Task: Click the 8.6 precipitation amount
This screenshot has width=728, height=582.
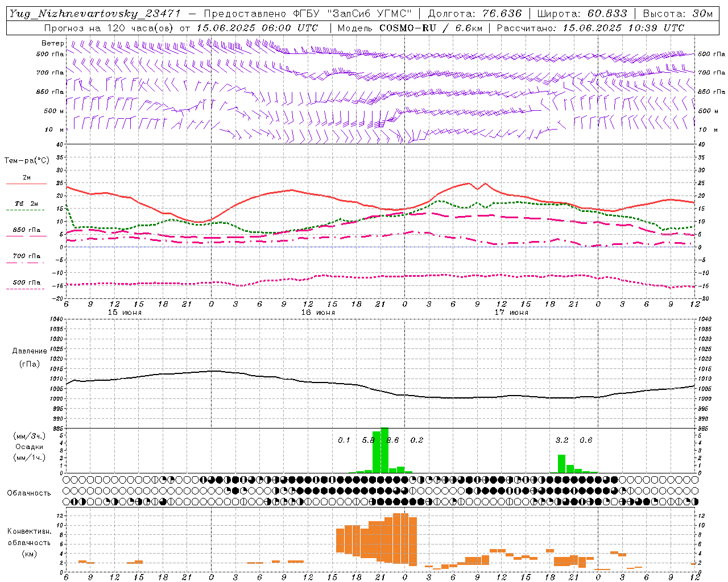Action: [392, 440]
